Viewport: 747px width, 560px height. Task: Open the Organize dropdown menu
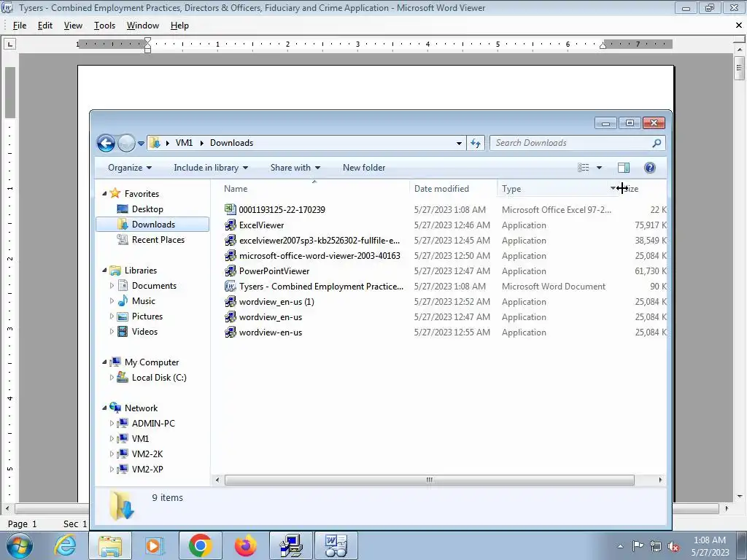130,168
